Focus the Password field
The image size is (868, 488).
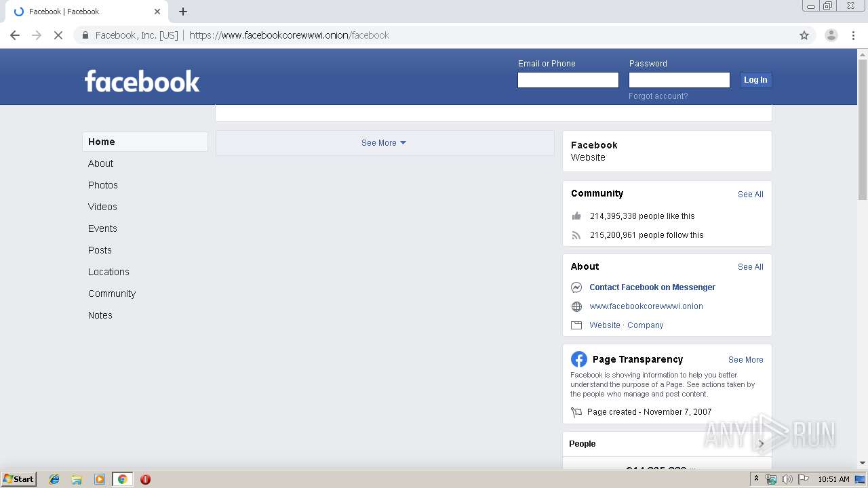point(679,80)
